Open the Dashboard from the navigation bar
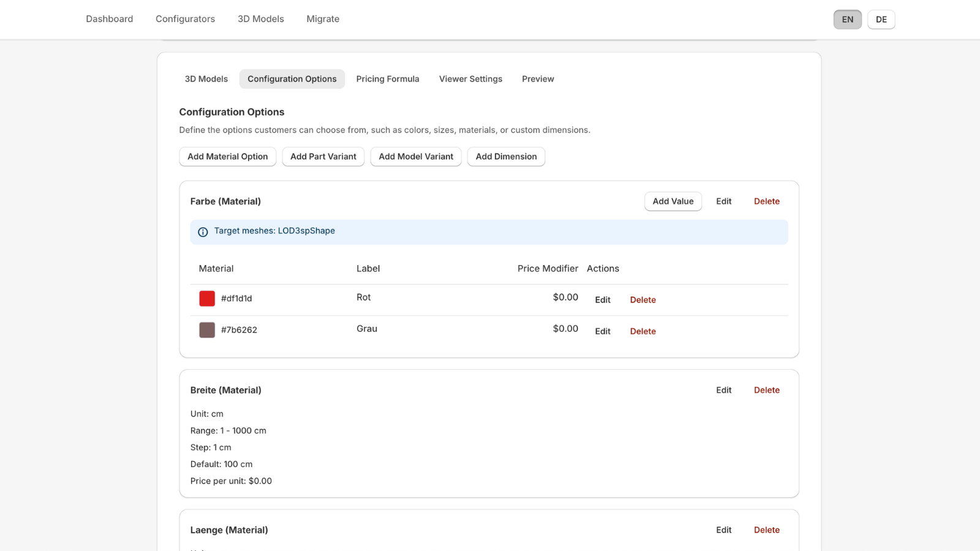This screenshot has width=980, height=551. (x=109, y=19)
